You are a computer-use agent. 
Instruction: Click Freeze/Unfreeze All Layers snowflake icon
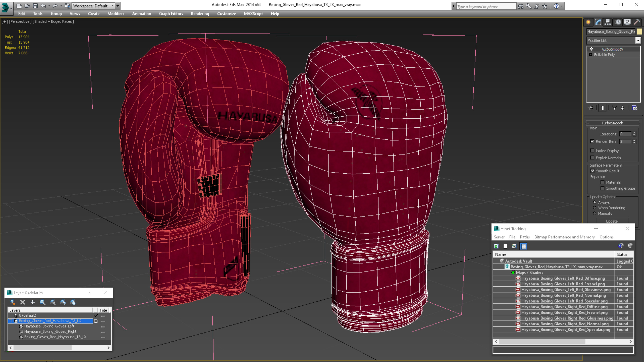pos(73,302)
